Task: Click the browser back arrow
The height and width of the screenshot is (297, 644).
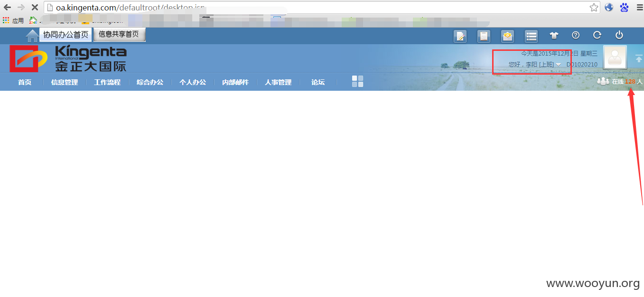Action: point(7,8)
